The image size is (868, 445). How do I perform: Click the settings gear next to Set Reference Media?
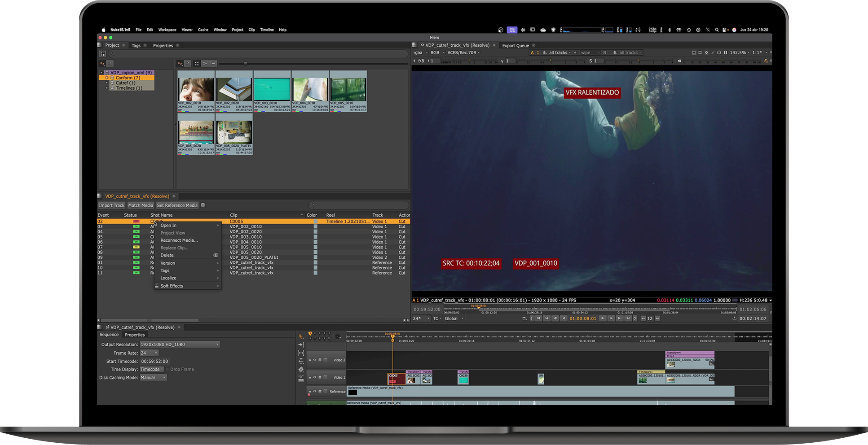pos(203,205)
